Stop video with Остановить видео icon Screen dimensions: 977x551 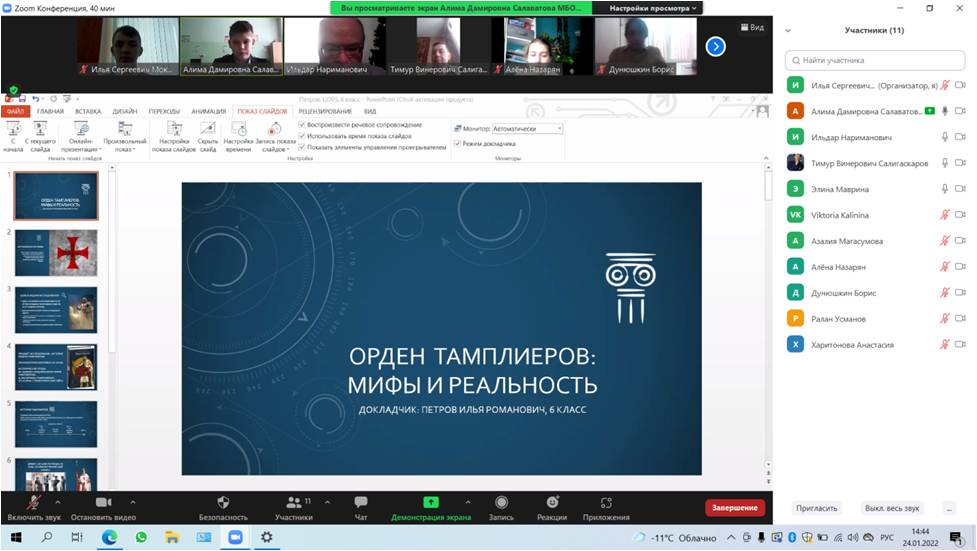tap(103, 502)
